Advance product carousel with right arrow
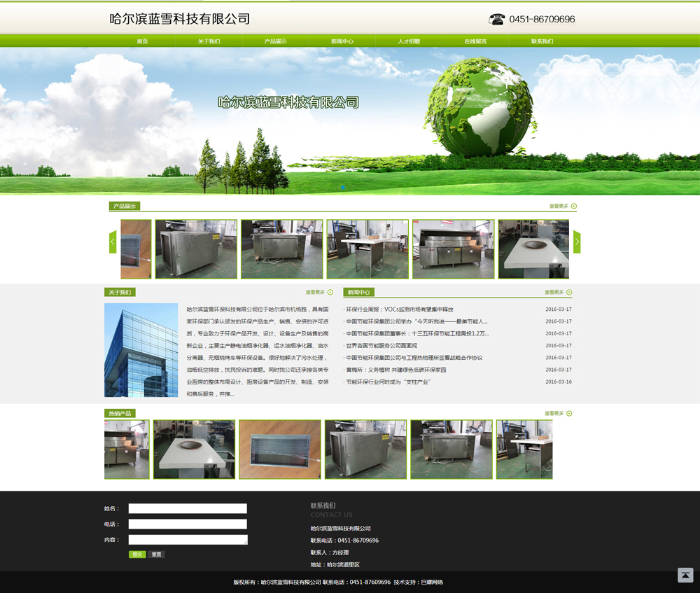Image resolution: width=700 pixels, height=593 pixels. pyautogui.click(x=577, y=242)
